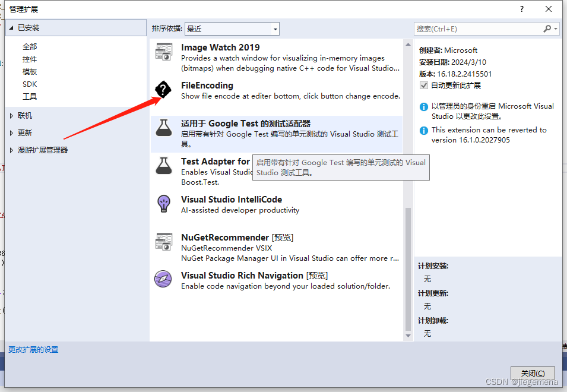This screenshot has height=392, width=567.
Task: Click the Enable code navigation description text
Action: pos(286,286)
